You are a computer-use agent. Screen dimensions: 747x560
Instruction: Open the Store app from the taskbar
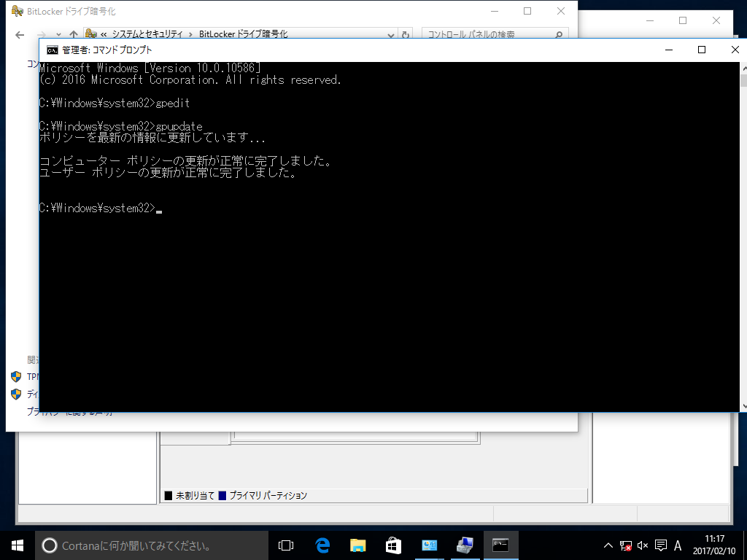393,545
